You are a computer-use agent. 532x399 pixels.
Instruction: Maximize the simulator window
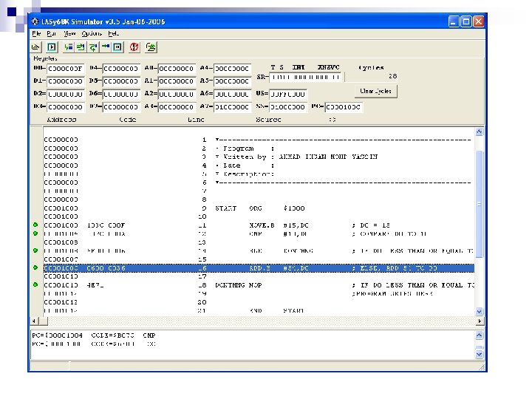465,21
